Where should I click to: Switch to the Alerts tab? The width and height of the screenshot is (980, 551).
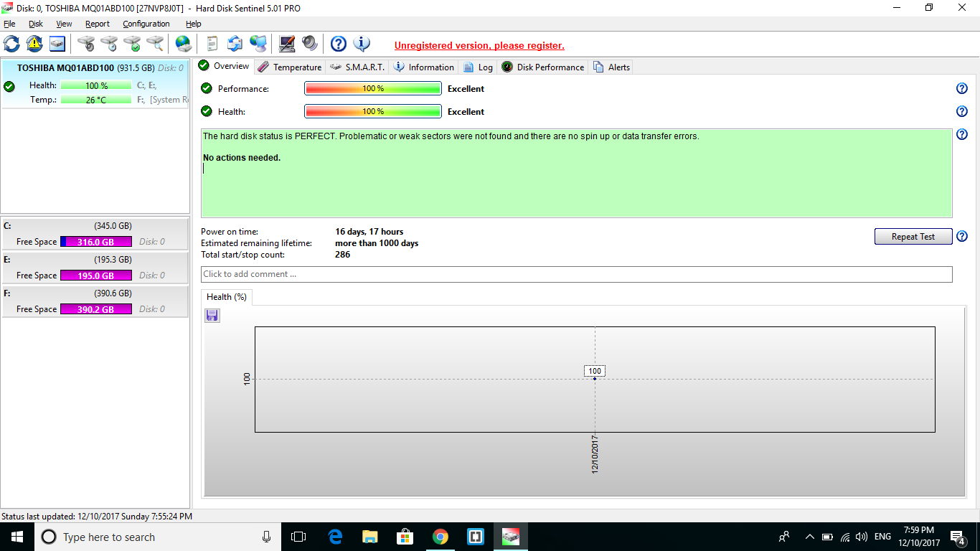click(612, 67)
